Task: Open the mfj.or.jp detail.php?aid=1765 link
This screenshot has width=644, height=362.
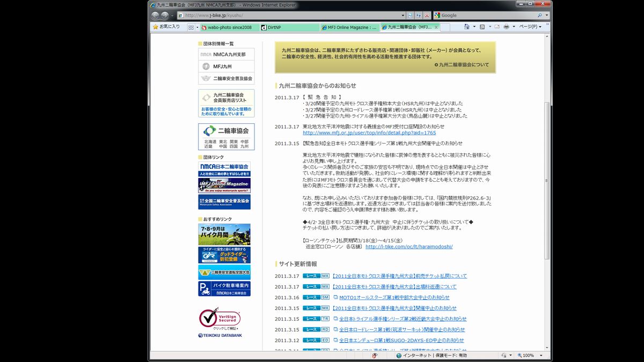Action: coord(369,132)
